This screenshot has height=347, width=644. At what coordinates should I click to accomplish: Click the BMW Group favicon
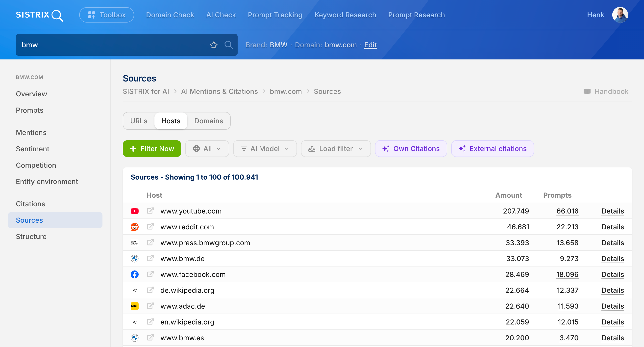(134, 243)
